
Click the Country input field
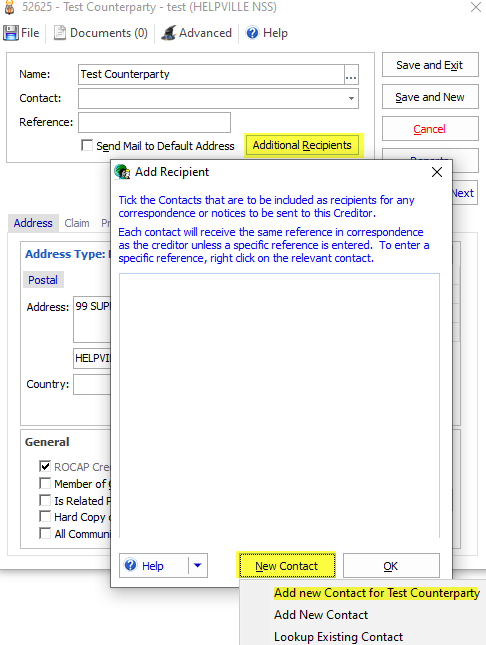tap(92, 384)
